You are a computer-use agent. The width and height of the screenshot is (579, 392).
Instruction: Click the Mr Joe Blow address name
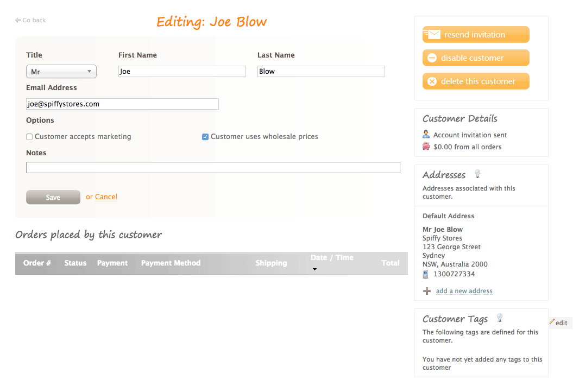(x=443, y=230)
